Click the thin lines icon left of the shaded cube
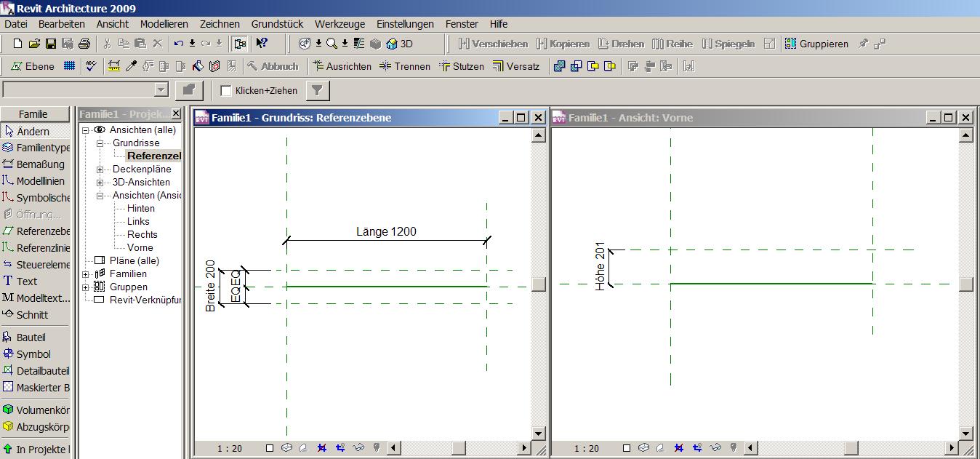This screenshot has width=980, height=459. 359,44
